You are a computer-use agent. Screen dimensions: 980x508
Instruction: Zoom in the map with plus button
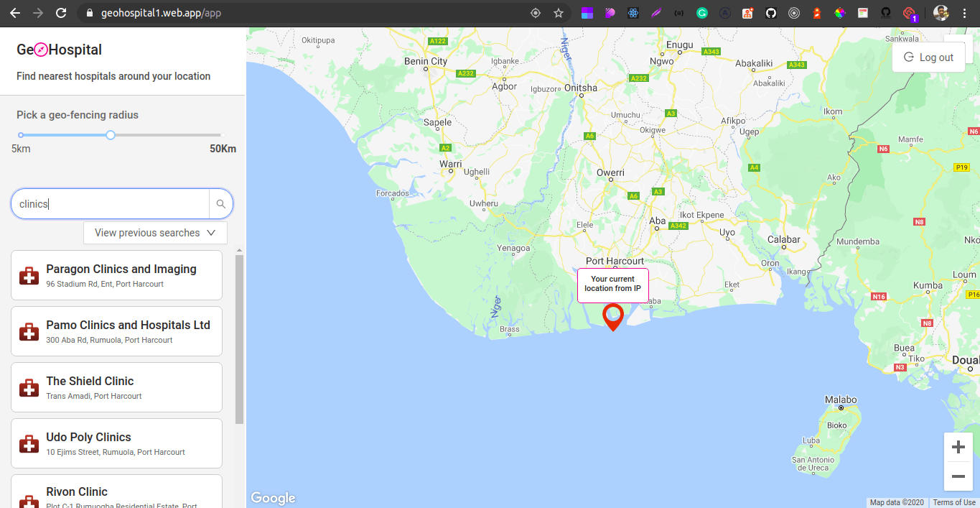pos(958,447)
